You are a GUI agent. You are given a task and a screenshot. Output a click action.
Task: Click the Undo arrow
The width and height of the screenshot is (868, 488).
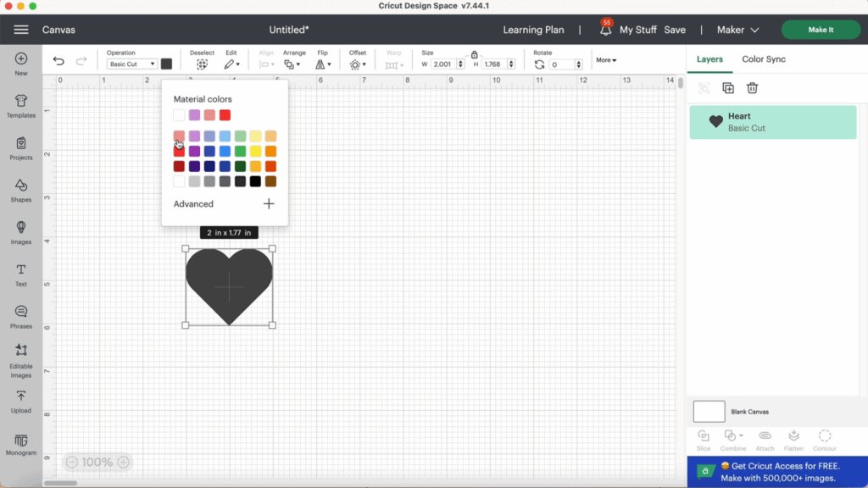pos(58,61)
